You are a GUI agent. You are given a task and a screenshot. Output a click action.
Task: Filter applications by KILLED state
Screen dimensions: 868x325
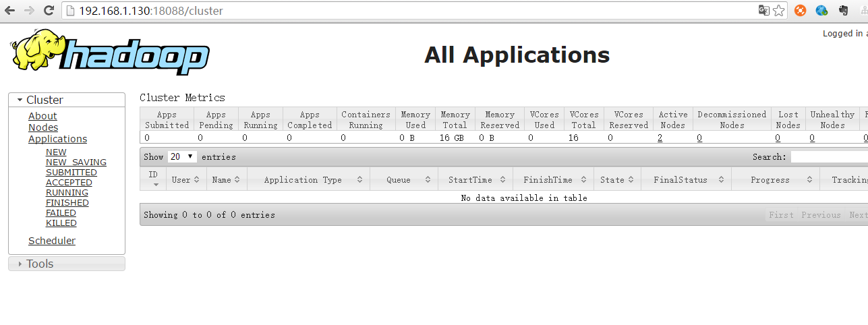click(x=61, y=223)
